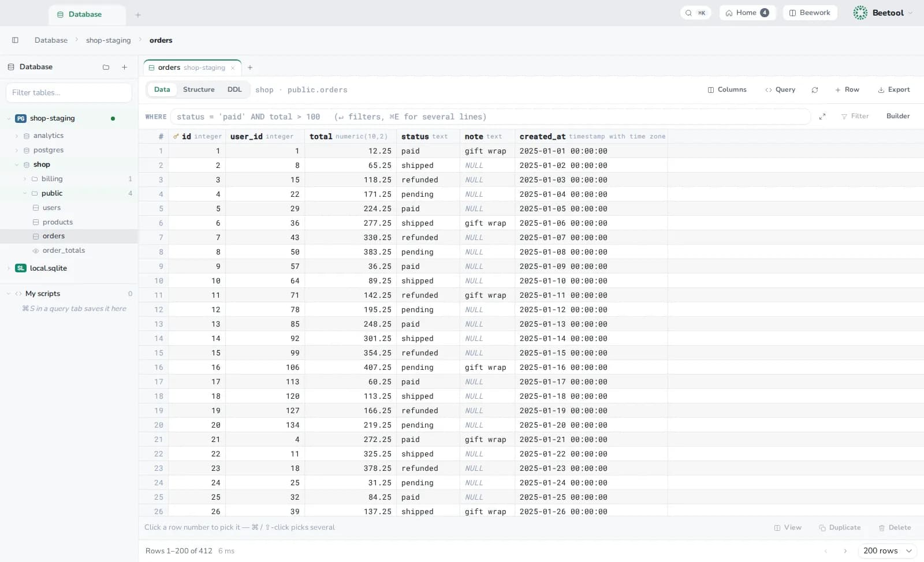
Task: Open the Home button
Action: pyautogui.click(x=747, y=13)
